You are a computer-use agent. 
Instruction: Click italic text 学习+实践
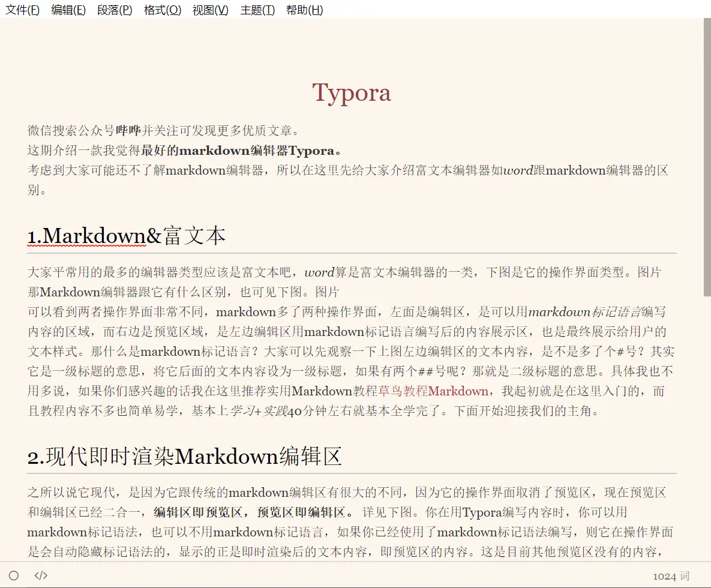pos(259,411)
